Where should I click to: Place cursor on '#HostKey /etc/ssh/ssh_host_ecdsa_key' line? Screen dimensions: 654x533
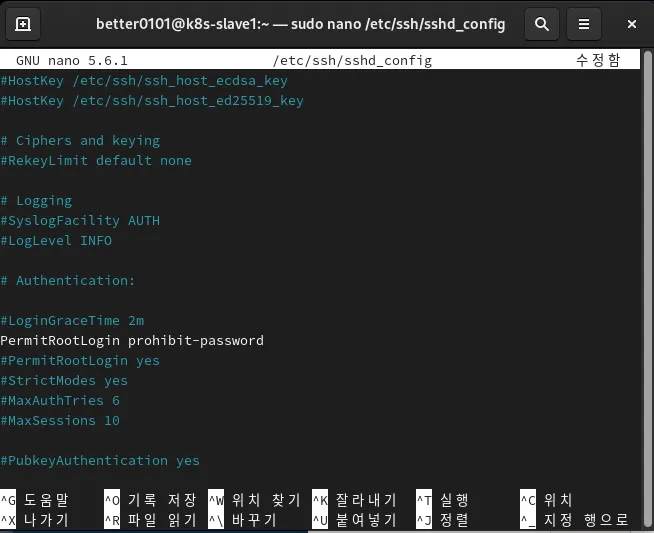[x=144, y=80]
